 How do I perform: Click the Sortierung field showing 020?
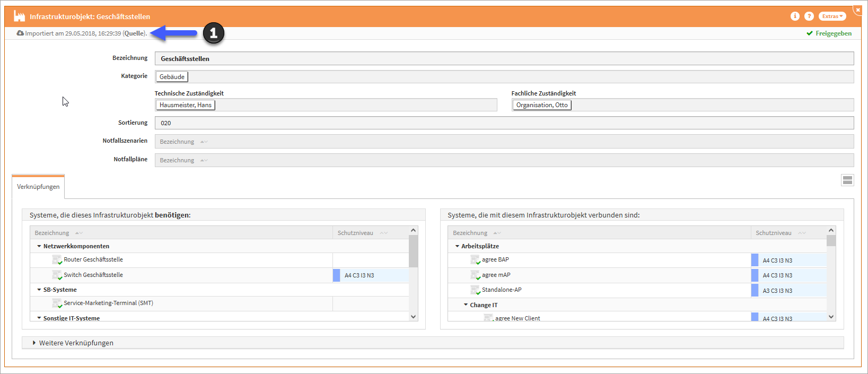(504, 123)
